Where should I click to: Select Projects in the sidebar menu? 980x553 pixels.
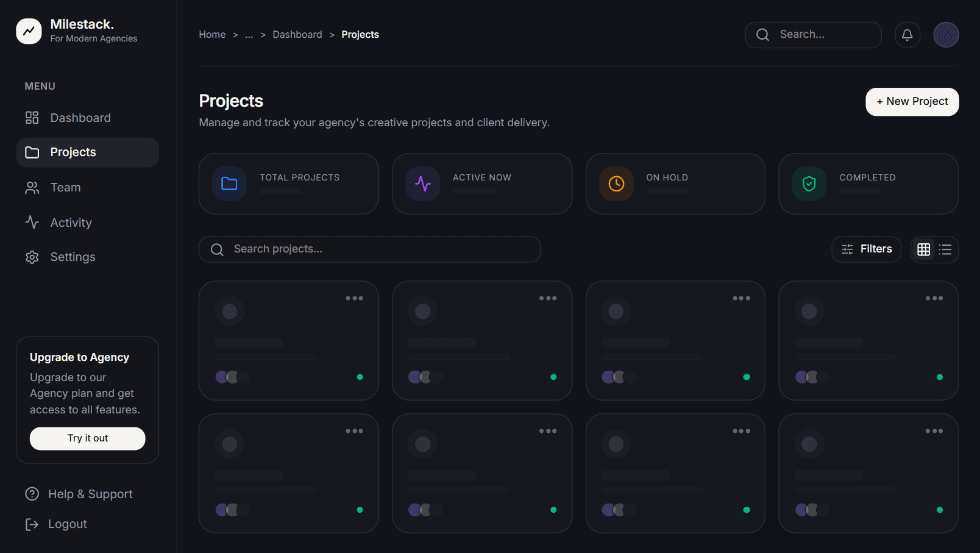click(x=87, y=152)
